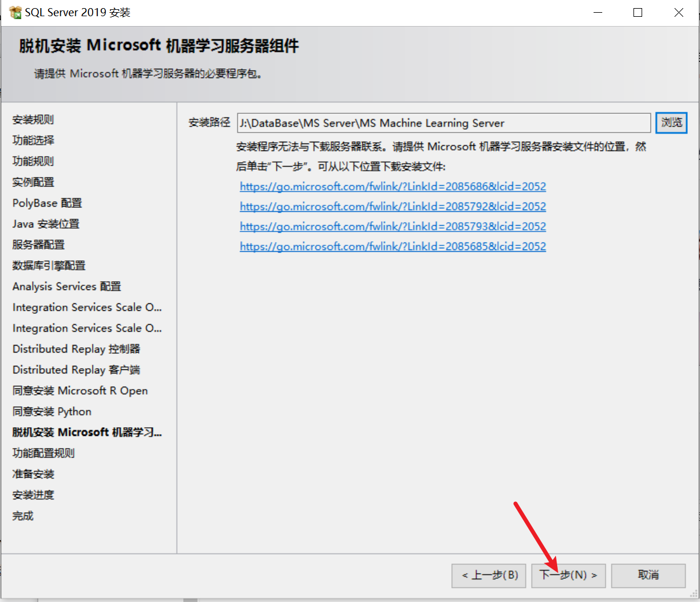
Task: Select the 功能选择 step in the sidebar
Action: click(33, 141)
